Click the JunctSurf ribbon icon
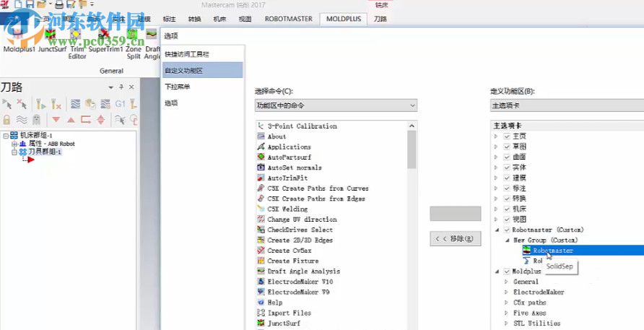Image resolution: width=644 pixels, height=330 pixels. (x=51, y=35)
